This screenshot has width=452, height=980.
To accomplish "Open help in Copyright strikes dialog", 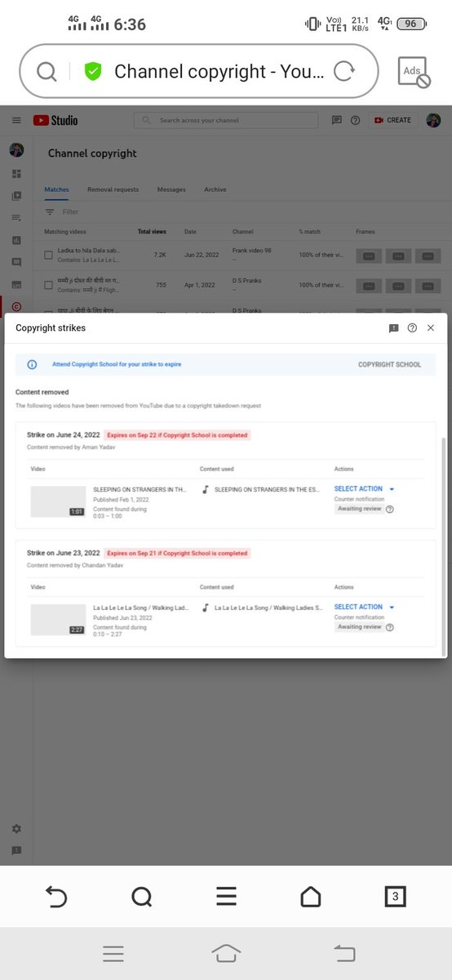I will pos(412,327).
